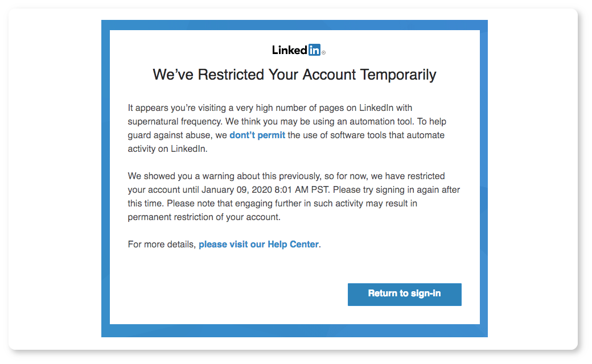
Task: Click the "Help Center" words in link
Action: [293, 245]
